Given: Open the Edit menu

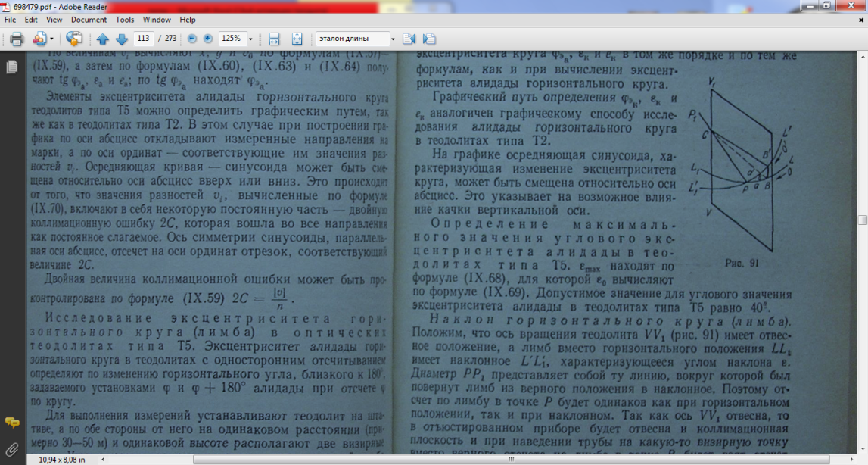Looking at the screenshot, I should click(x=31, y=20).
